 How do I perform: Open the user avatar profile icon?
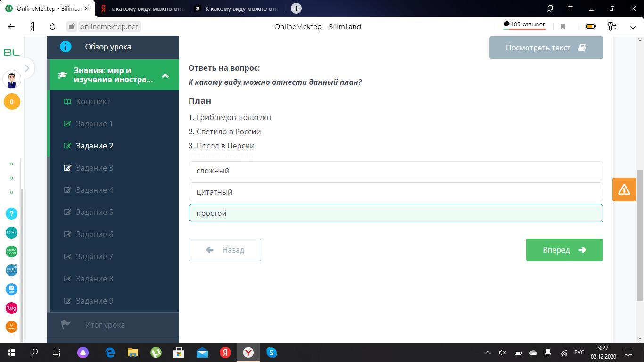point(12,80)
